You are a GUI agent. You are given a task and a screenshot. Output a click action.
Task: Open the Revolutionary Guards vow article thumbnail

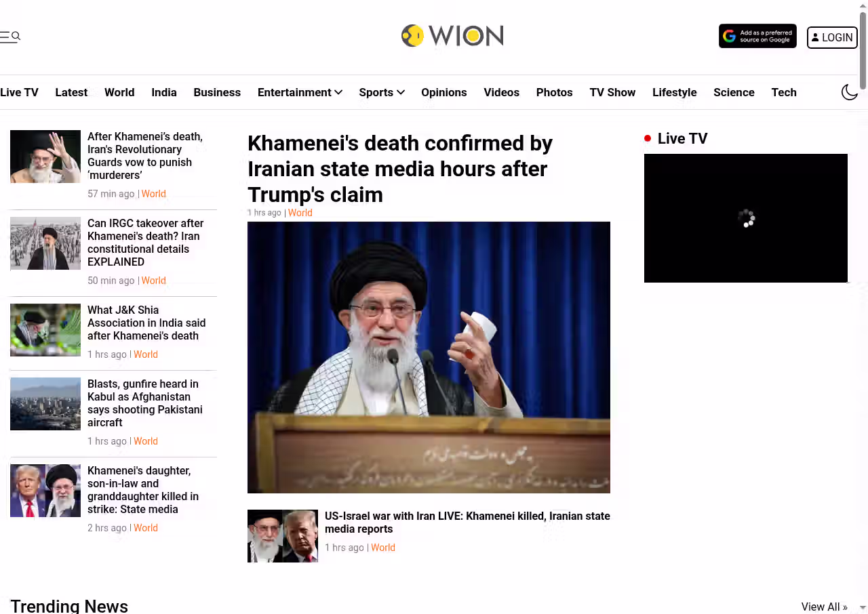[45, 157]
